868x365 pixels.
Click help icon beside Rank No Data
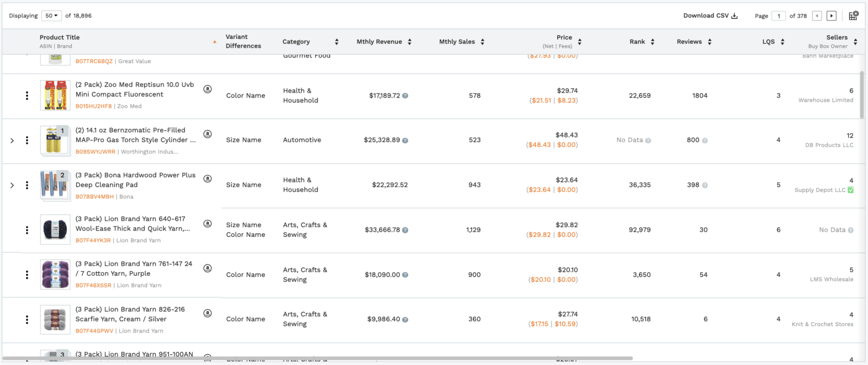point(648,140)
